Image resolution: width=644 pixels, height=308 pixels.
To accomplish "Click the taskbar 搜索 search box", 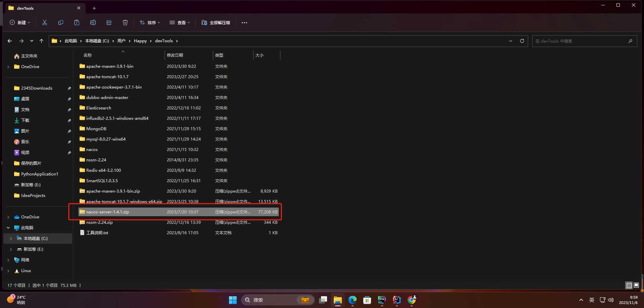I will point(278,300).
